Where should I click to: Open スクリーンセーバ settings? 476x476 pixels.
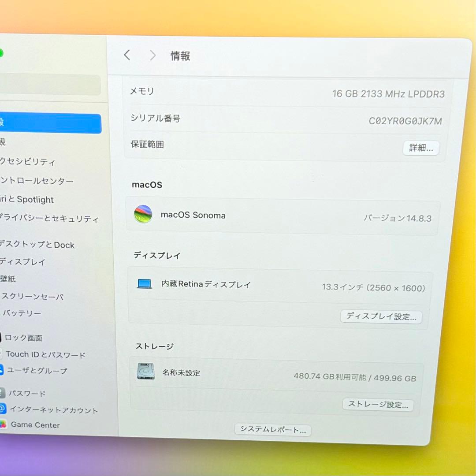click(x=31, y=297)
